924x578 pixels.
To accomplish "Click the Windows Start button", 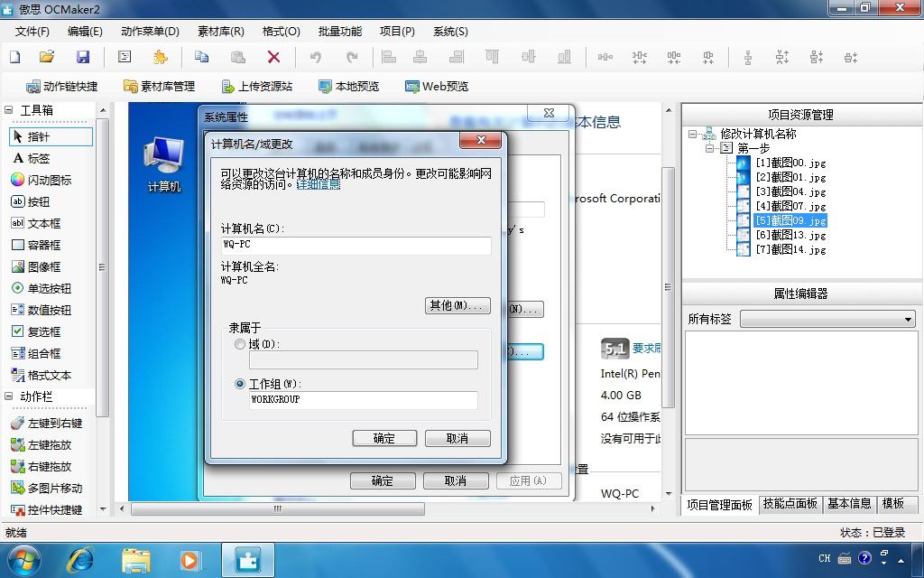I will (24, 560).
